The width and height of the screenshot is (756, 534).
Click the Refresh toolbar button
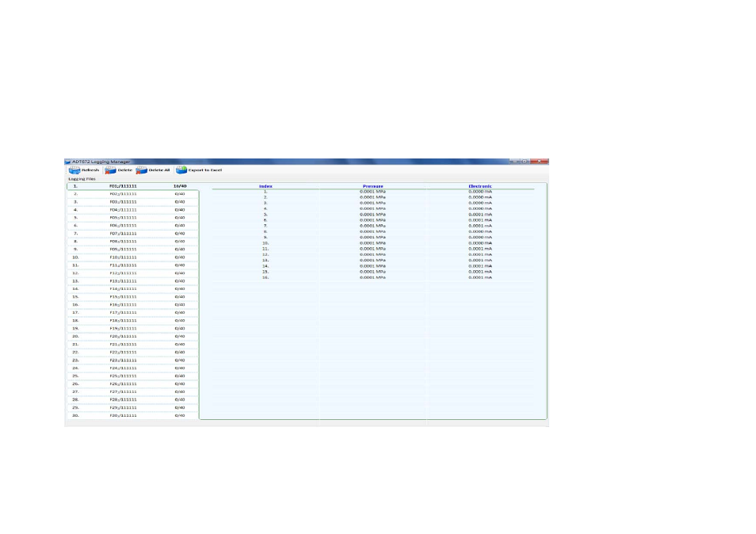pos(84,170)
